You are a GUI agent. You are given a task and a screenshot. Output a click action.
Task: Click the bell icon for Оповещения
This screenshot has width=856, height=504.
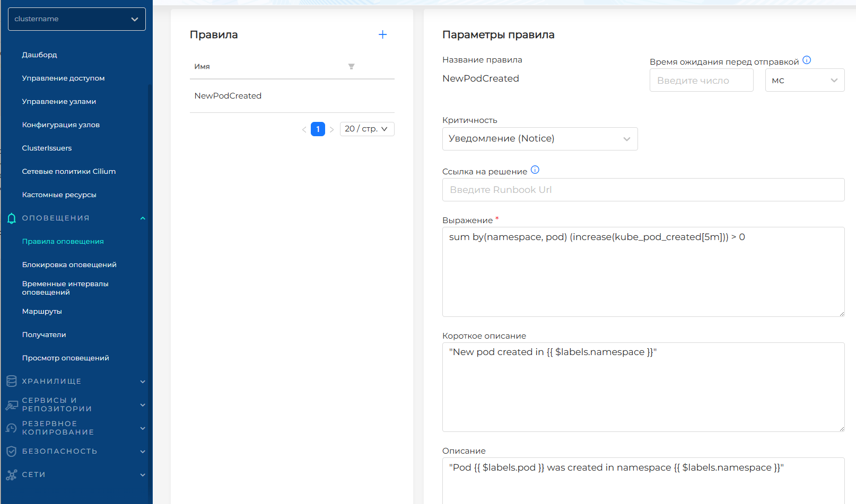click(x=12, y=218)
